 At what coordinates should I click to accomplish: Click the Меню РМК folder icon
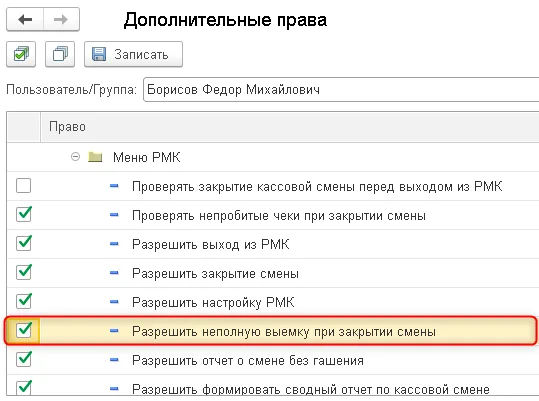click(95, 157)
